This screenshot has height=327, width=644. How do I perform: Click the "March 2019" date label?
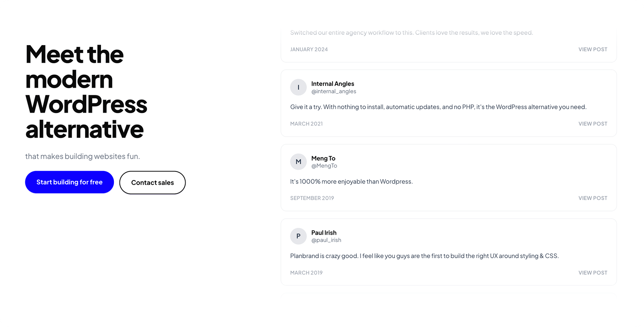click(306, 273)
